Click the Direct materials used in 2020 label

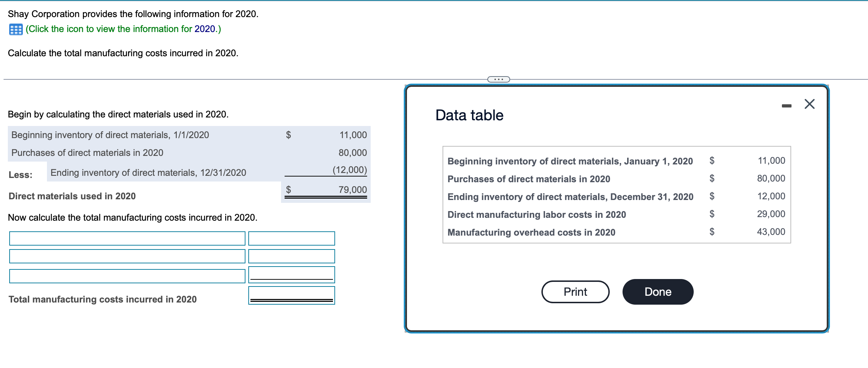pyautogui.click(x=72, y=196)
